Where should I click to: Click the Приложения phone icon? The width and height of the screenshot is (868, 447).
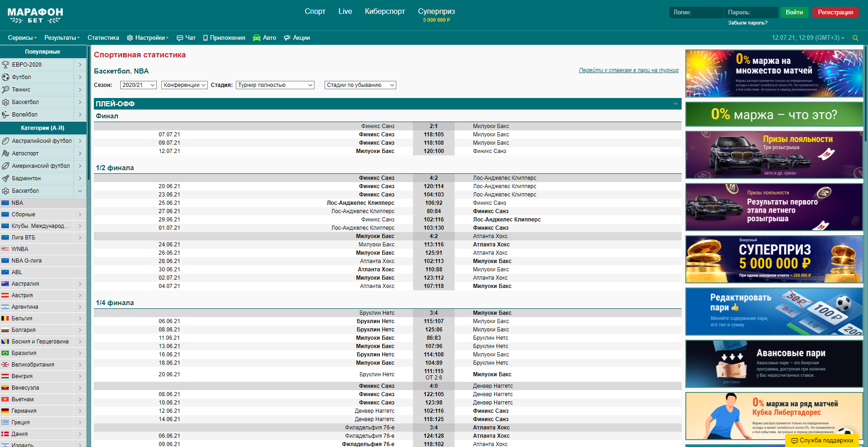tap(205, 38)
